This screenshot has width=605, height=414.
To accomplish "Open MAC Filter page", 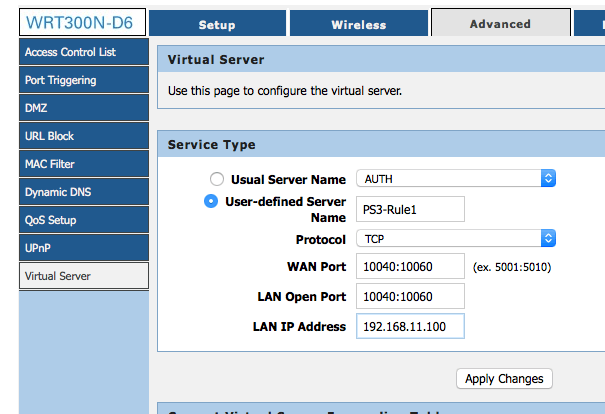I will (x=84, y=164).
